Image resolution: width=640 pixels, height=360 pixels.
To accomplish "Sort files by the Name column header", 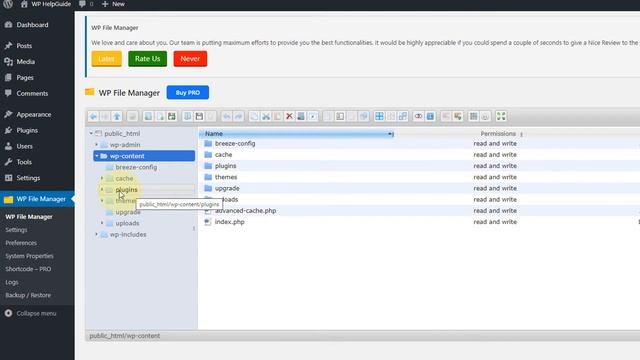I will [296, 133].
